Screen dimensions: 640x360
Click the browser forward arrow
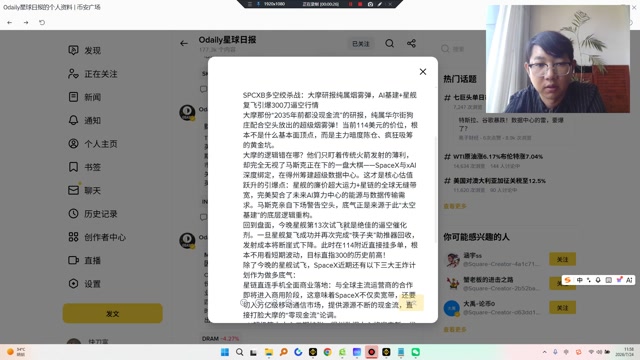coord(26,22)
